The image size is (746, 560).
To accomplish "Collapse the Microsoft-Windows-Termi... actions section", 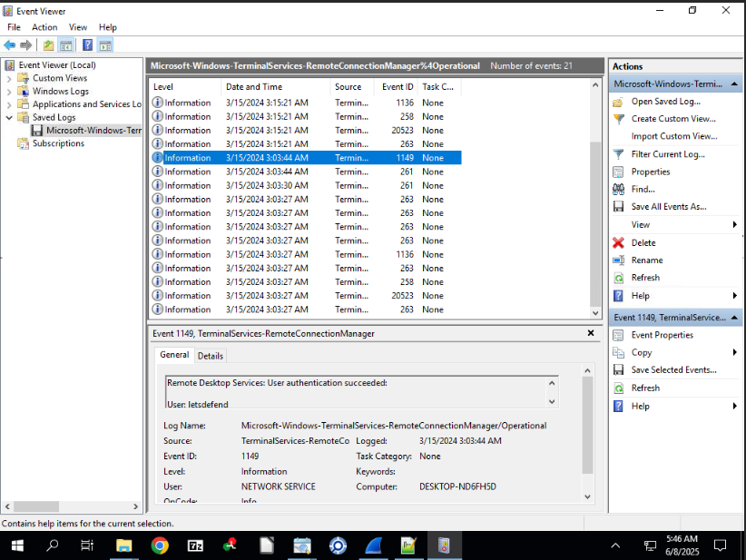I will pos(734,84).
